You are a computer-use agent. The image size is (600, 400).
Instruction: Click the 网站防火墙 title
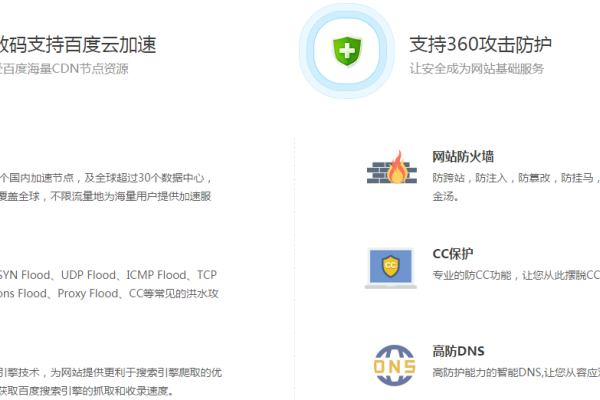pos(463,157)
